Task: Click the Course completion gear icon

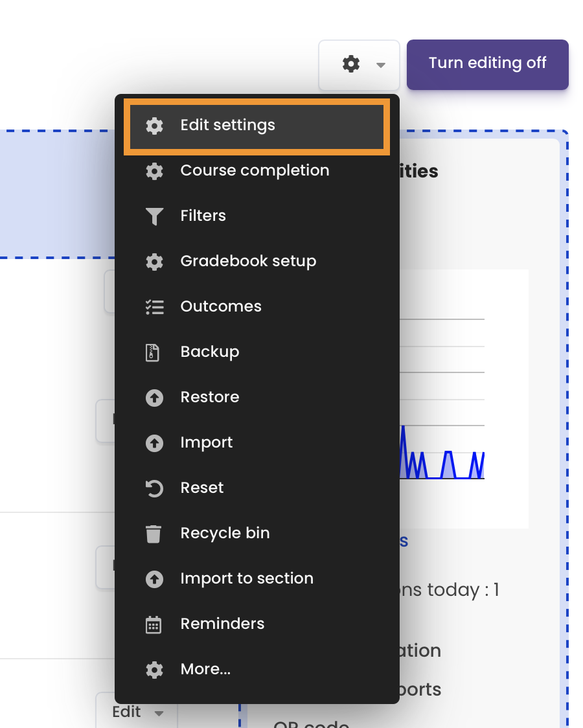Action: click(x=155, y=172)
